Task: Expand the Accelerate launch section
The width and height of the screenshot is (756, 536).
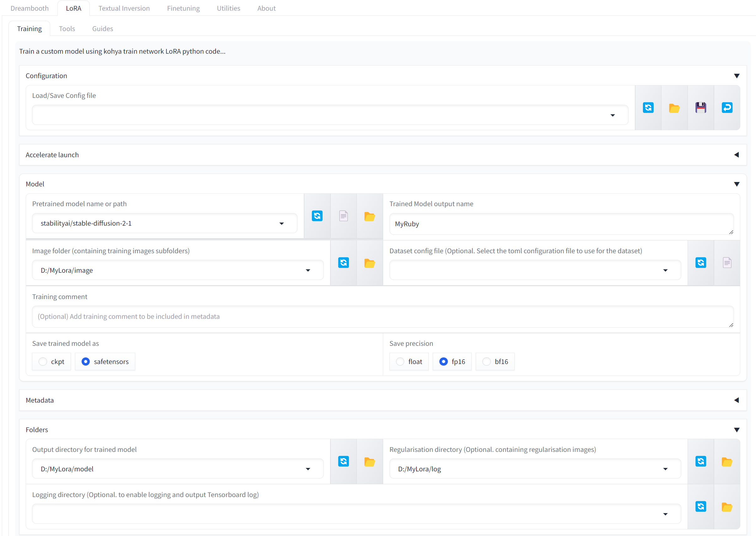Action: pos(736,155)
